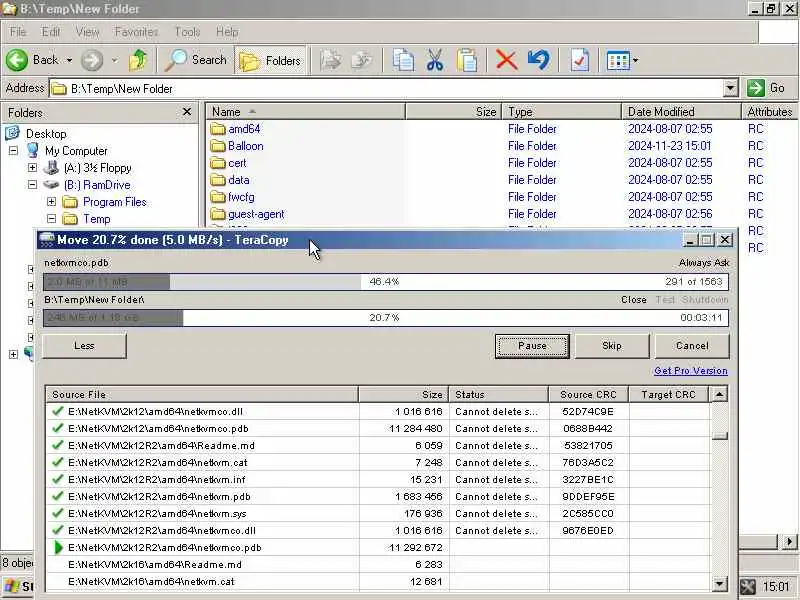Click the Paste clipboard icon
This screenshot has width=800, height=600.
pyautogui.click(x=467, y=60)
